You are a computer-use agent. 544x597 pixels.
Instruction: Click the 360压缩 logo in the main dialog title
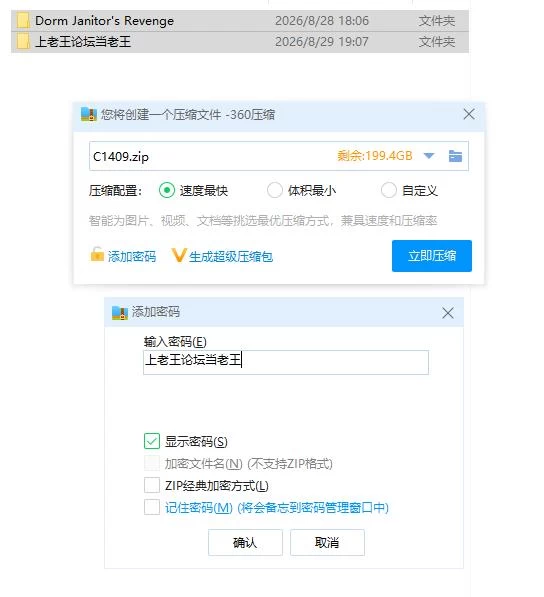[x=89, y=114]
